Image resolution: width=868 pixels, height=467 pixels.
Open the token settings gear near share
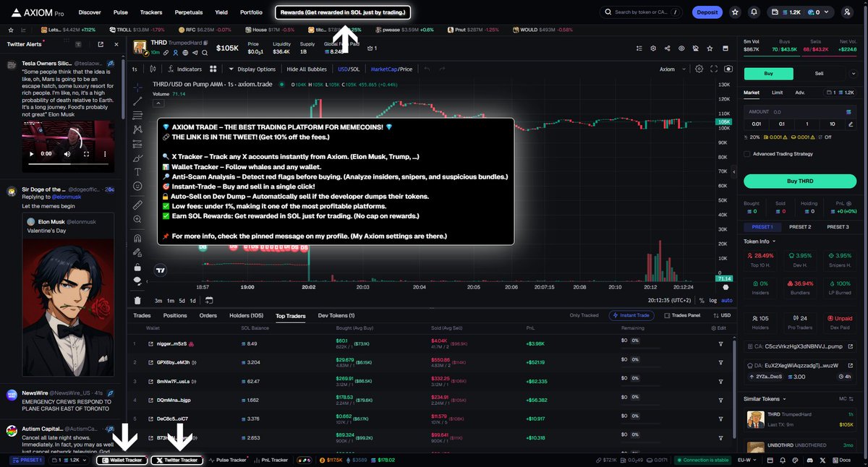[x=653, y=48]
